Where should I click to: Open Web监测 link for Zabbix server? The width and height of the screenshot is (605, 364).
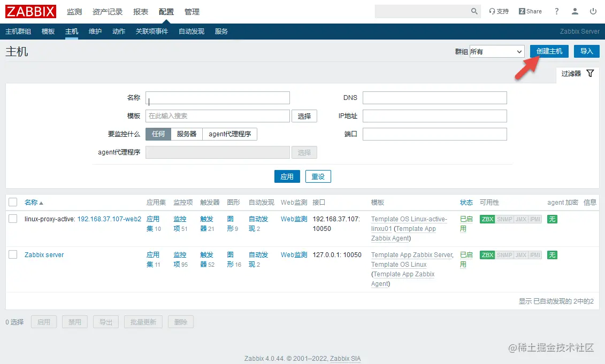(294, 255)
